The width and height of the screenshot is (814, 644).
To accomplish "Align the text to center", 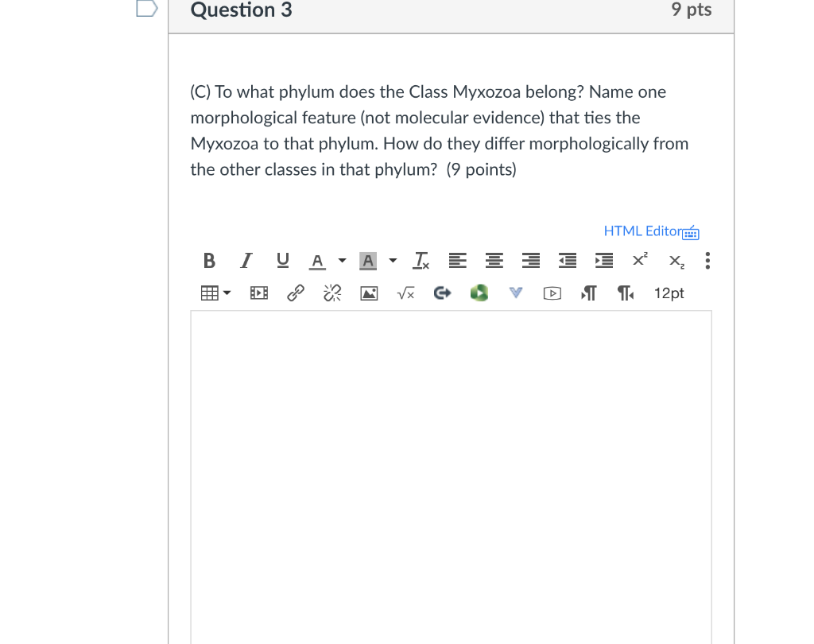I will (x=494, y=261).
